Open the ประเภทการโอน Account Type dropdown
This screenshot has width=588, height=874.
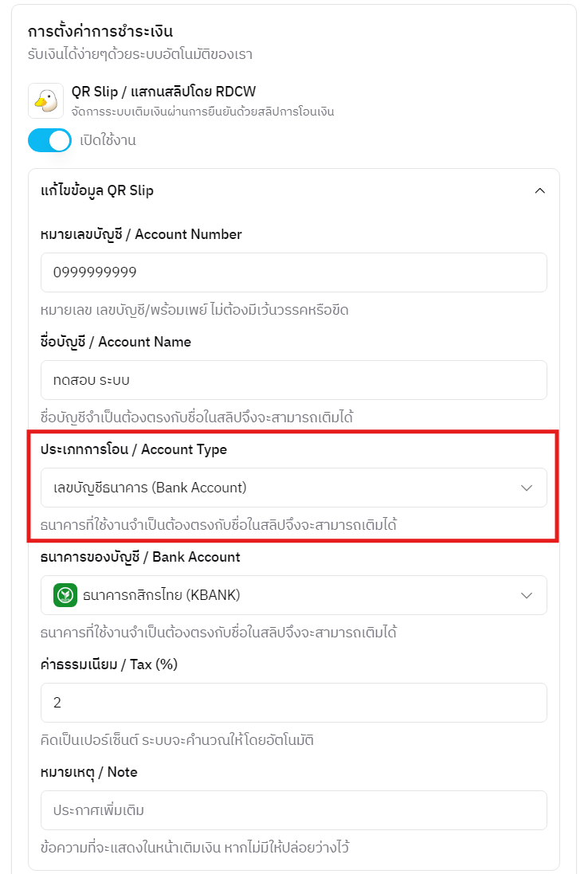click(x=294, y=489)
